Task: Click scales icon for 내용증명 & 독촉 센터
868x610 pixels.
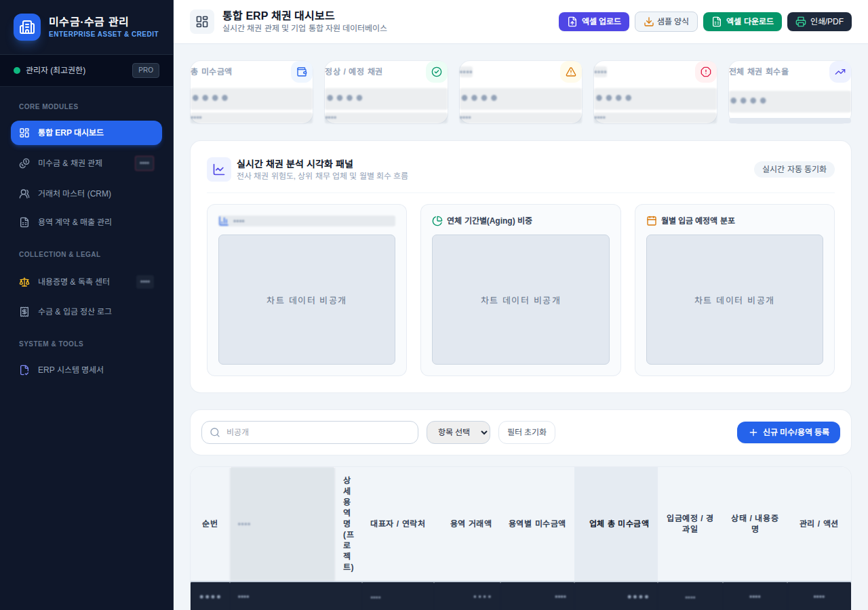Action: 24,282
